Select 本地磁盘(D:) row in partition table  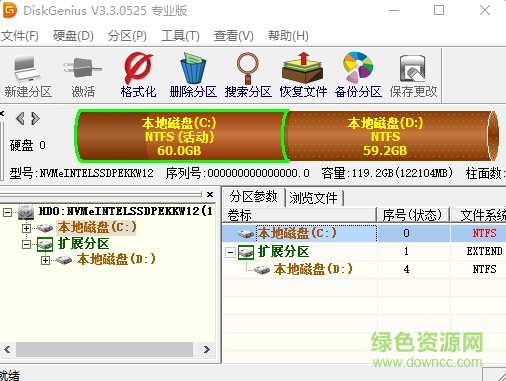tap(364, 269)
